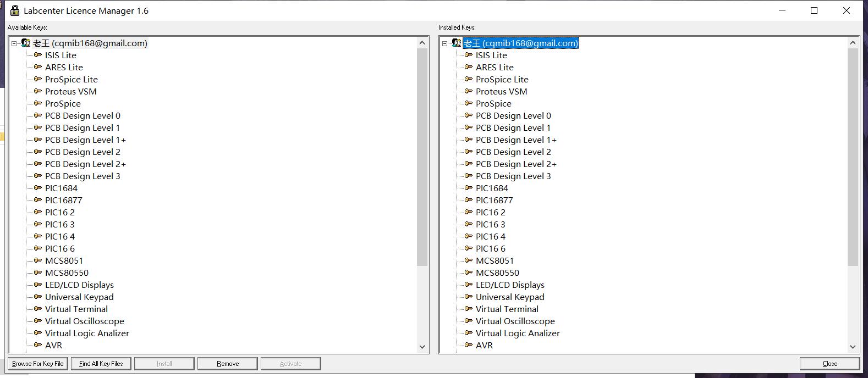The image size is (868, 378).
Task: Select Virtual Oscilloscope in Installed Keys
Action: pos(515,321)
